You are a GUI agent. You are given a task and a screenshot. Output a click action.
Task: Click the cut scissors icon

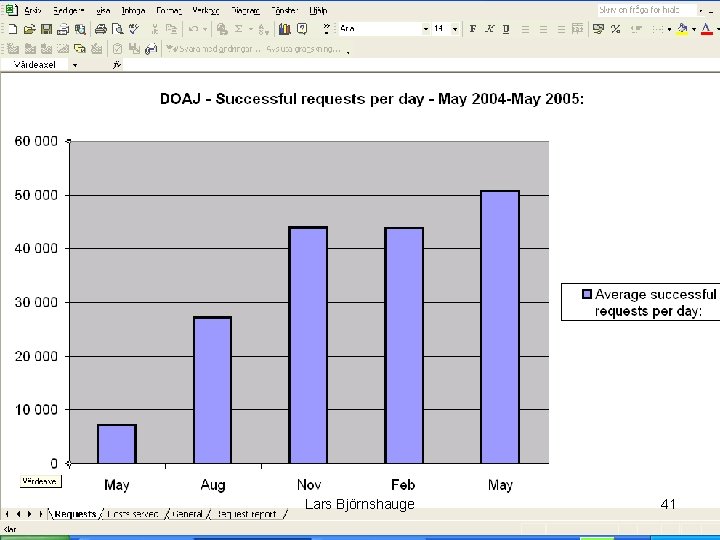point(155,29)
